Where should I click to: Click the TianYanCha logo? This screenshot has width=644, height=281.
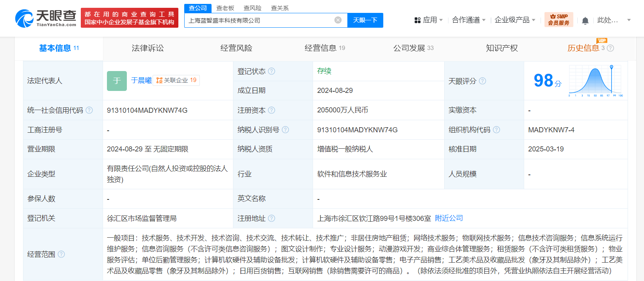click(x=46, y=18)
